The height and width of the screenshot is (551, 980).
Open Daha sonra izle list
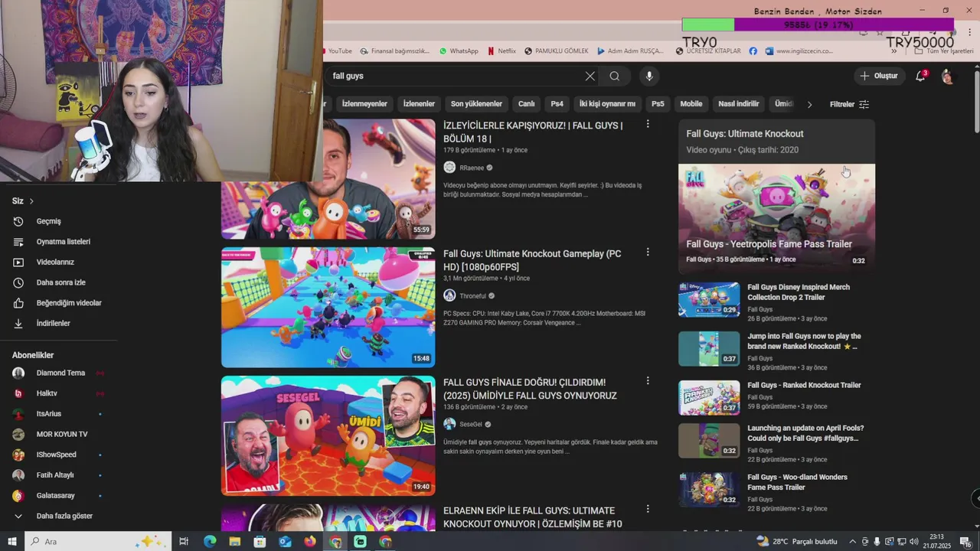(x=59, y=282)
